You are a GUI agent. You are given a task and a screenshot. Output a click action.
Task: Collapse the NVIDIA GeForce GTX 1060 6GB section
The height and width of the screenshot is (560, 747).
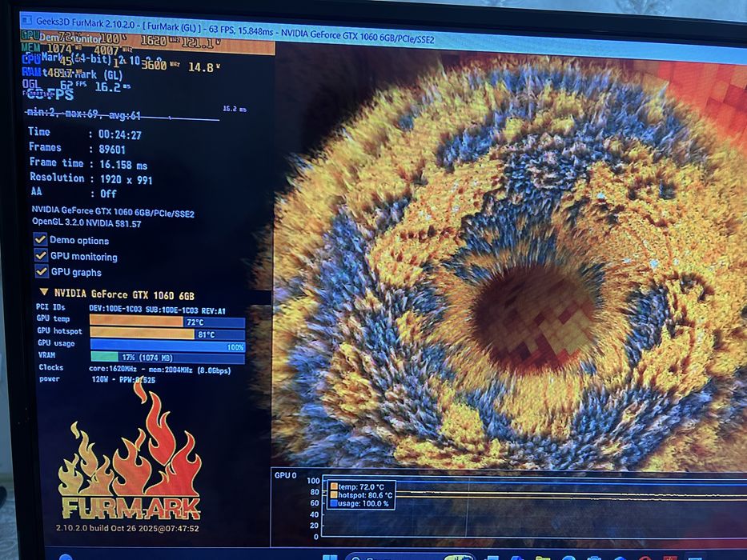[44, 292]
